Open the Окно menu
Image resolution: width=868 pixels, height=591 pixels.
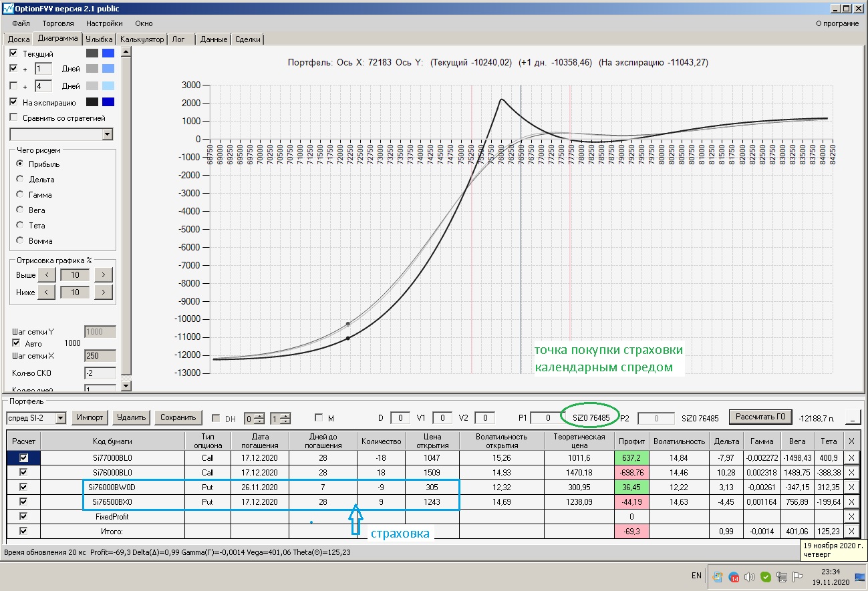pyautogui.click(x=144, y=23)
